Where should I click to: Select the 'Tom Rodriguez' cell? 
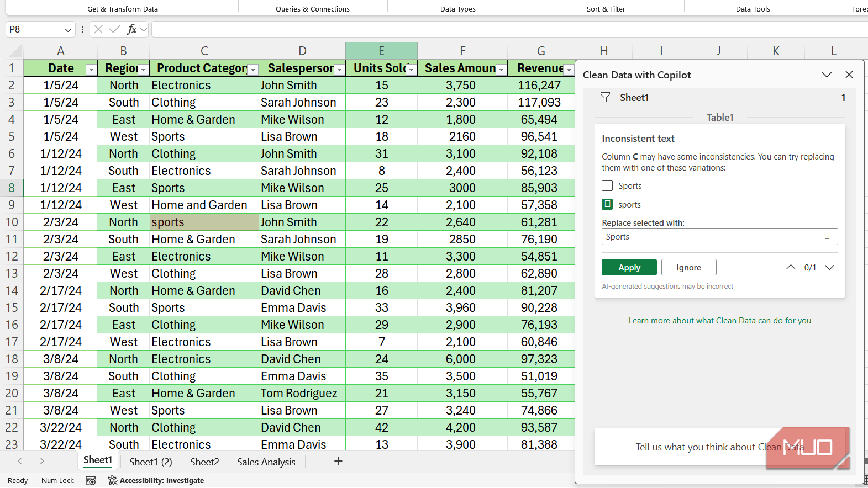click(302, 393)
